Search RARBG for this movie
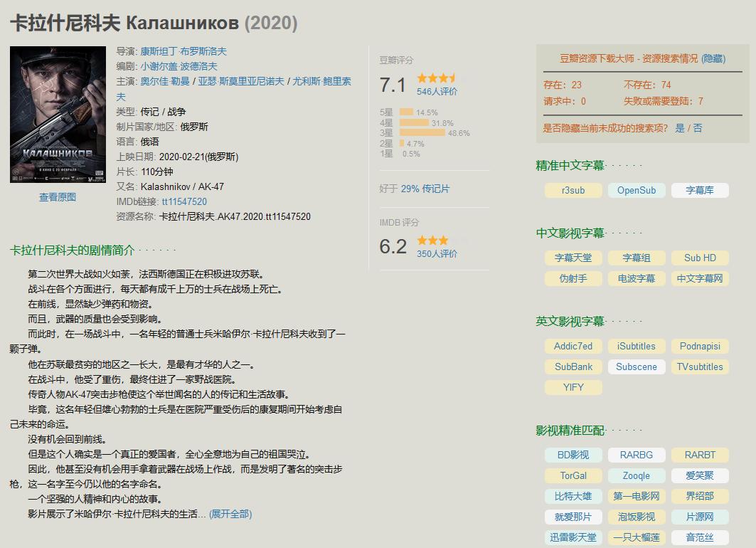The width and height of the screenshot is (756, 548). click(637, 455)
